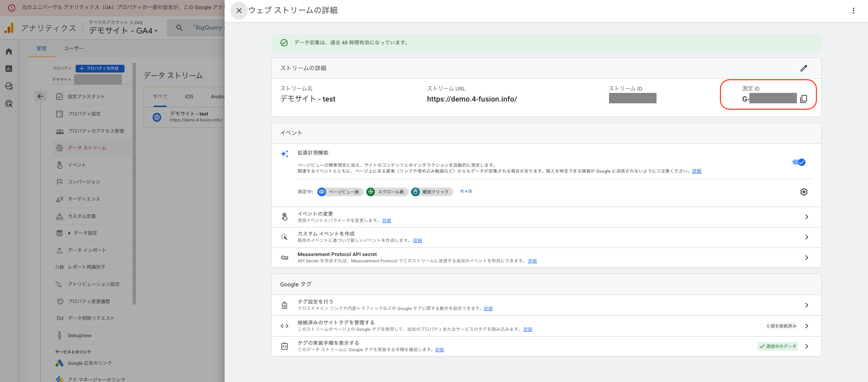Click the イベントの変更 touch icon

[x=284, y=217]
